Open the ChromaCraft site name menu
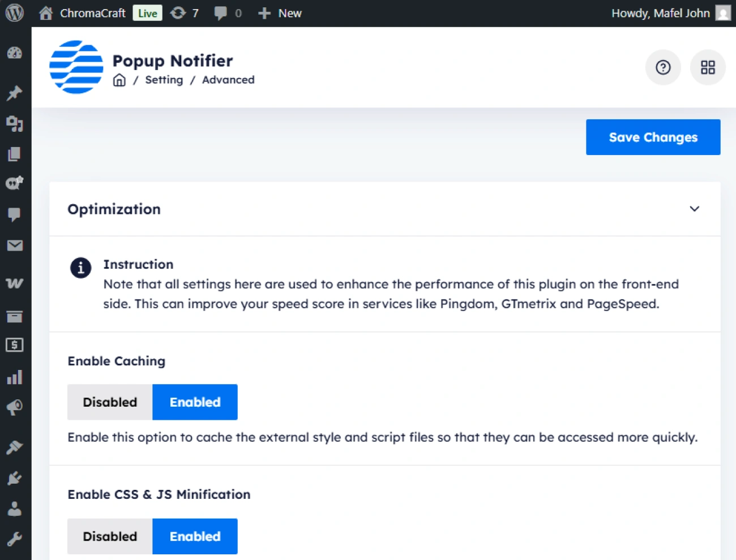This screenshot has width=736, height=560. [x=93, y=13]
